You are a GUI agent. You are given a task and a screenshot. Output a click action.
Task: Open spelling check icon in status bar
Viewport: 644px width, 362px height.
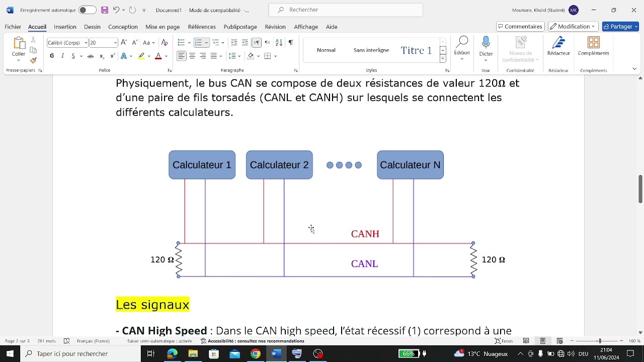[x=66, y=341]
